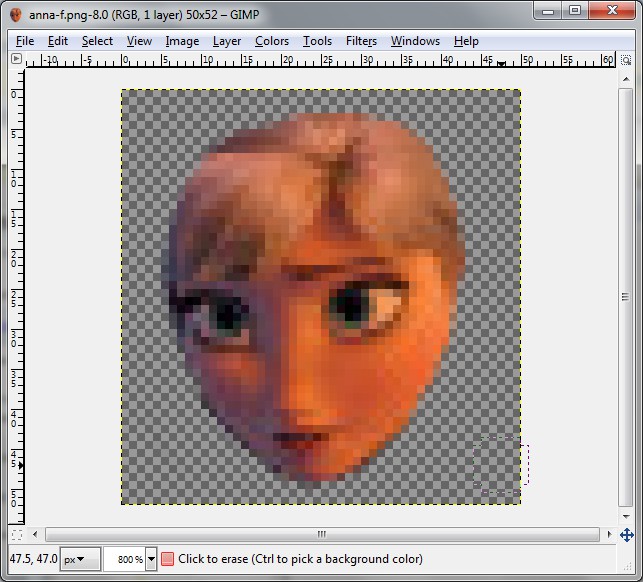Image resolution: width=643 pixels, height=582 pixels.
Task: Click the window resize grip at bottom right
Action: [627, 566]
